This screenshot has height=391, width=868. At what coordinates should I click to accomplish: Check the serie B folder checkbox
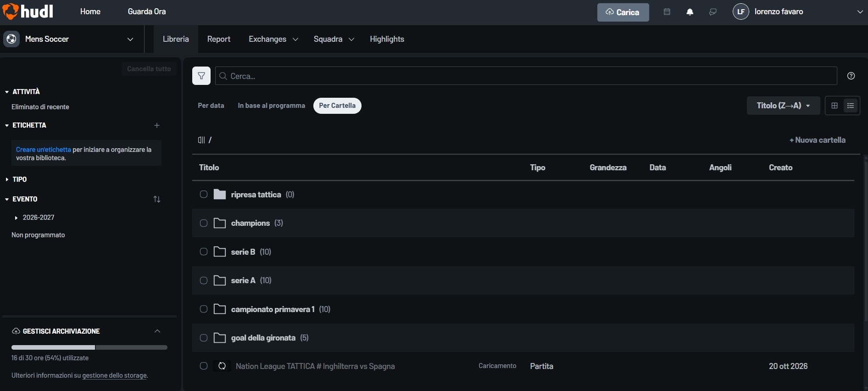(x=204, y=251)
